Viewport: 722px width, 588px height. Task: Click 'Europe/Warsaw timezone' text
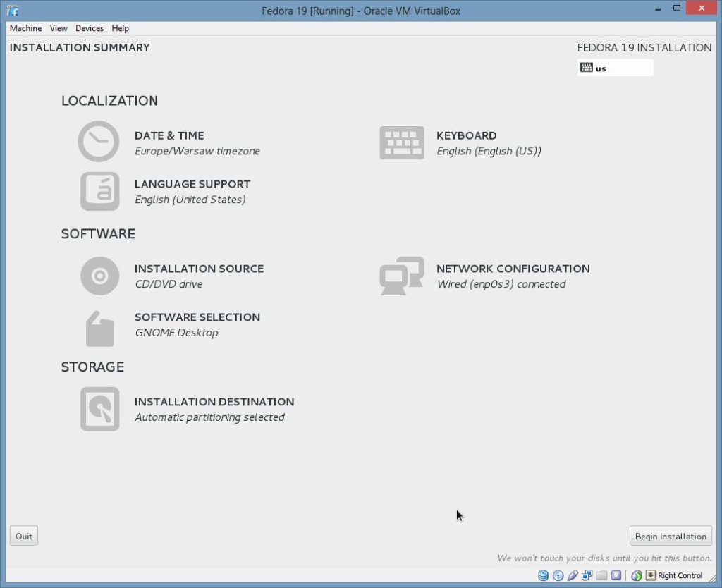[x=197, y=151]
